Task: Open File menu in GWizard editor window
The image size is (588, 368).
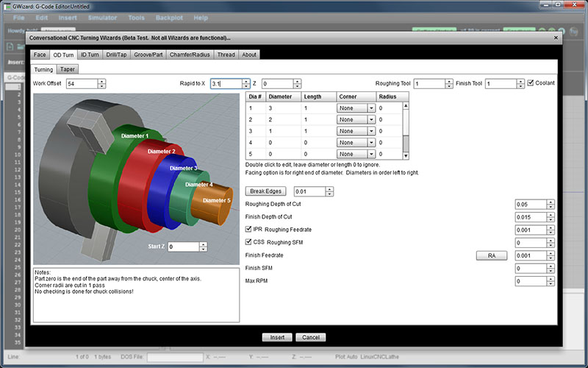Action: pos(19,18)
